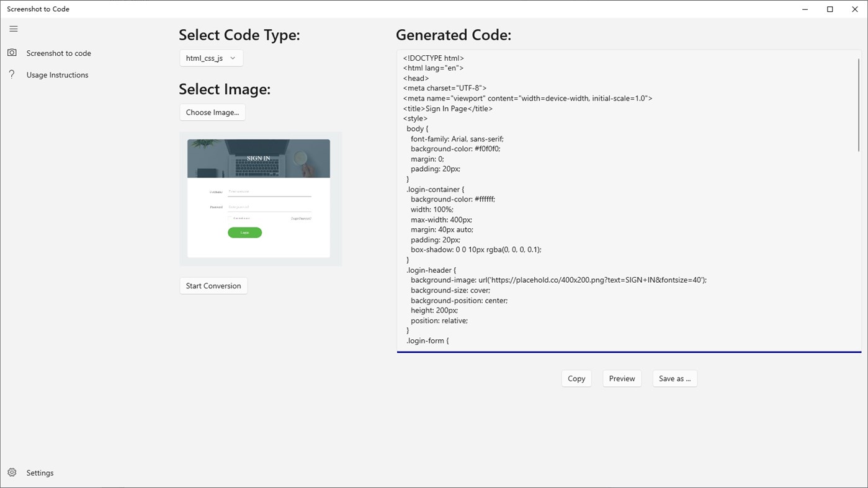868x488 pixels.
Task: Click the generated code vertical scrollbar
Action: tap(859, 105)
